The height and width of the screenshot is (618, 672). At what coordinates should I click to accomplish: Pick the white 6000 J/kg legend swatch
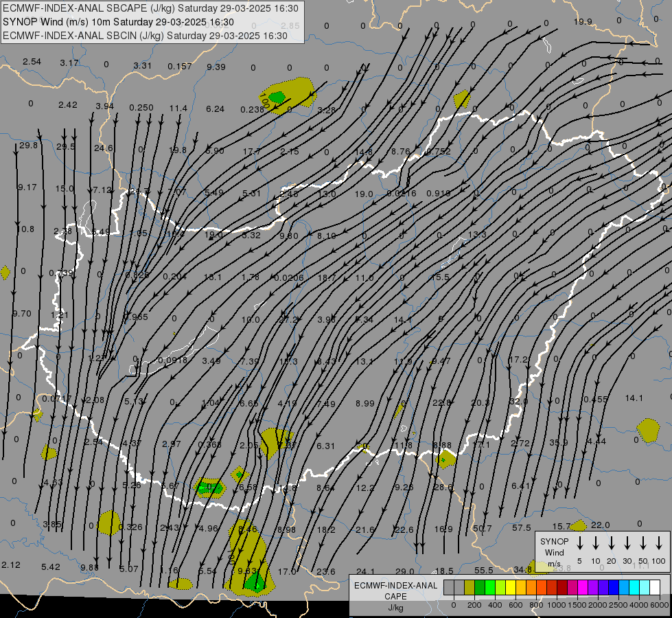[x=655, y=588]
